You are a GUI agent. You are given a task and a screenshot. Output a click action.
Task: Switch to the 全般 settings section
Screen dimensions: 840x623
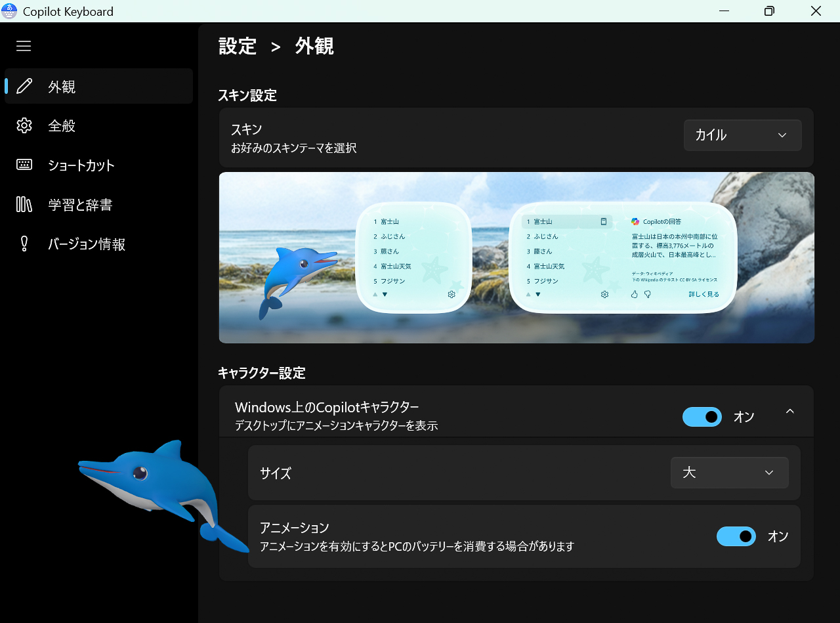pos(62,125)
